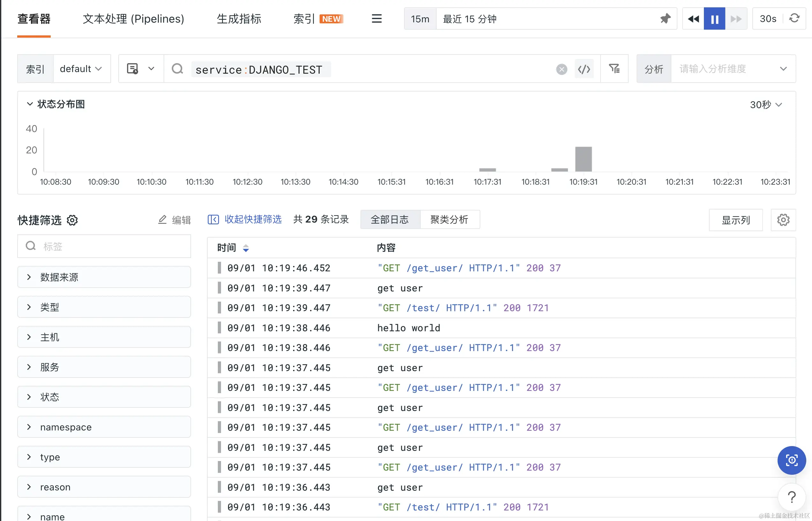Open GET /test/ log at 10:19:36.443

[x=501, y=507]
